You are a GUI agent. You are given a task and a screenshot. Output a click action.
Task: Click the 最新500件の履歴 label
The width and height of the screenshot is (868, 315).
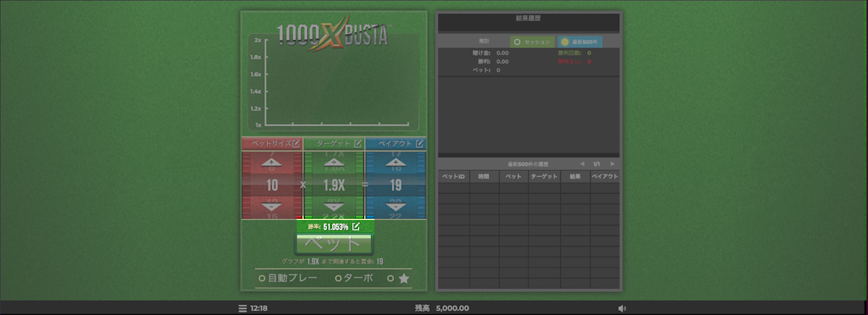coord(528,165)
